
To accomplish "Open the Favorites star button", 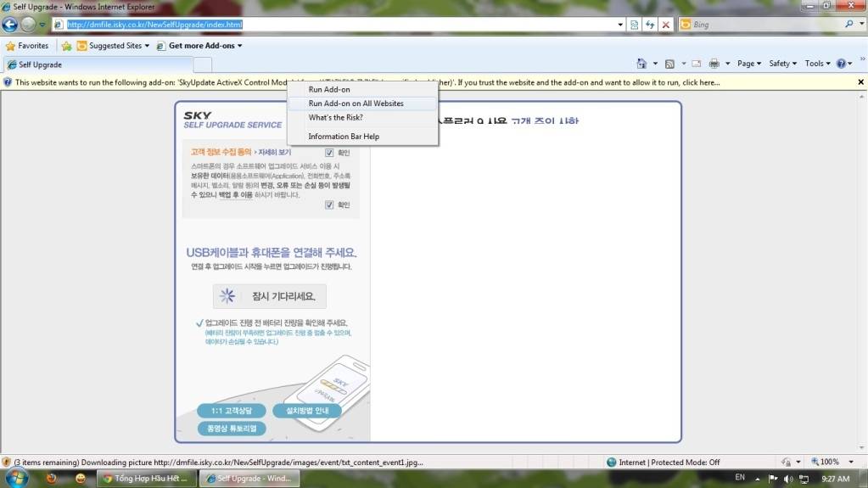I will click(26, 46).
